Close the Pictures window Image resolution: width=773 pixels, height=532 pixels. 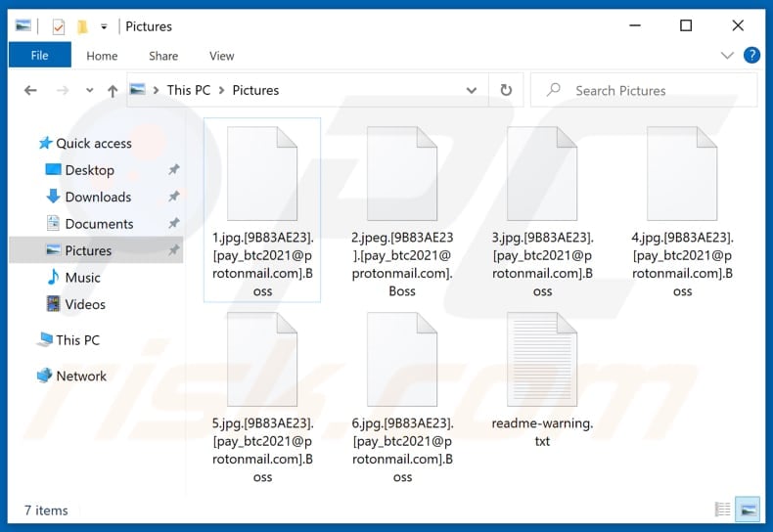(x=738, y=25)
